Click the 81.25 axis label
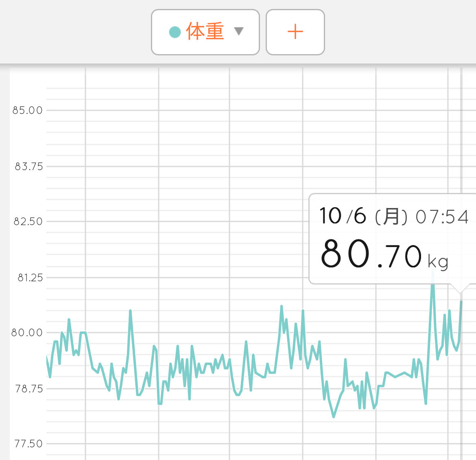Image resolution: width=476 pixels, height=460 pixels. tap(30, 278)
